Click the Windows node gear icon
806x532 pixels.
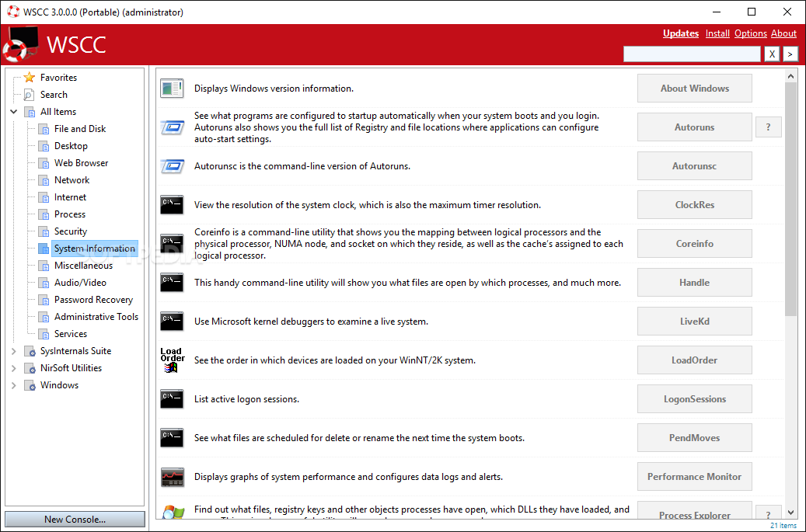click(30, 385)
